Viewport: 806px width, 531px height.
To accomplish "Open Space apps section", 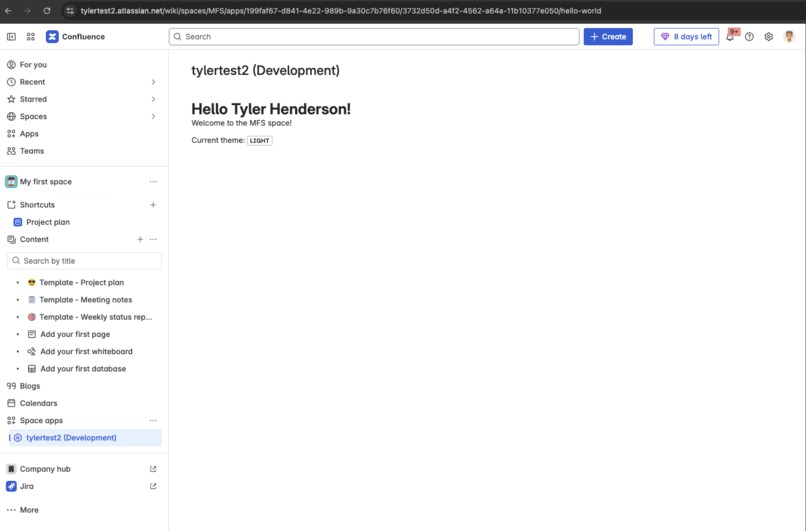I will (x=41, y=420).
